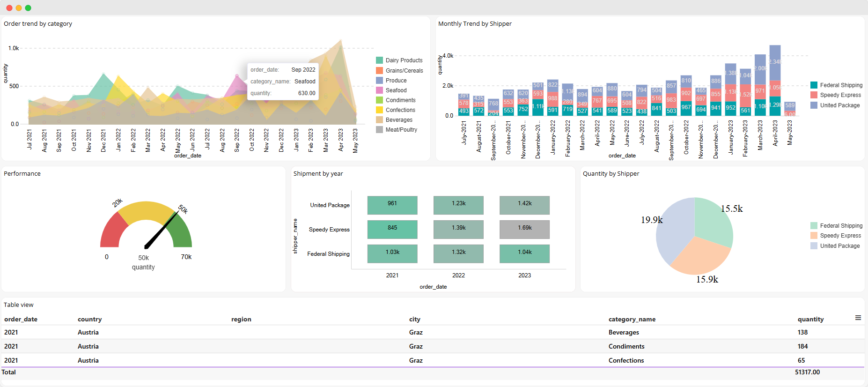868x387 pixels.
Task: Toggle United Package in Monthly Trend legend
Action: [x=835, y=105]
